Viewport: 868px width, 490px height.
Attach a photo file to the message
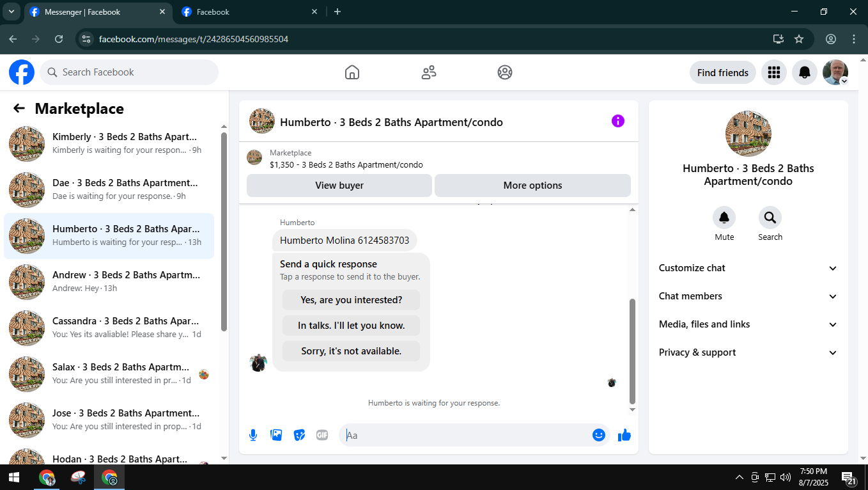(276, 435)
